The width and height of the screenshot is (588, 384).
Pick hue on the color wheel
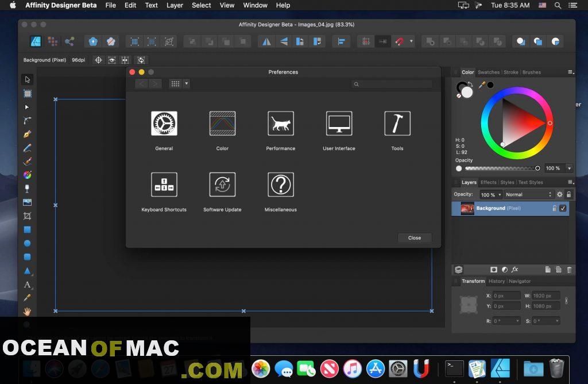coord(517,123)
